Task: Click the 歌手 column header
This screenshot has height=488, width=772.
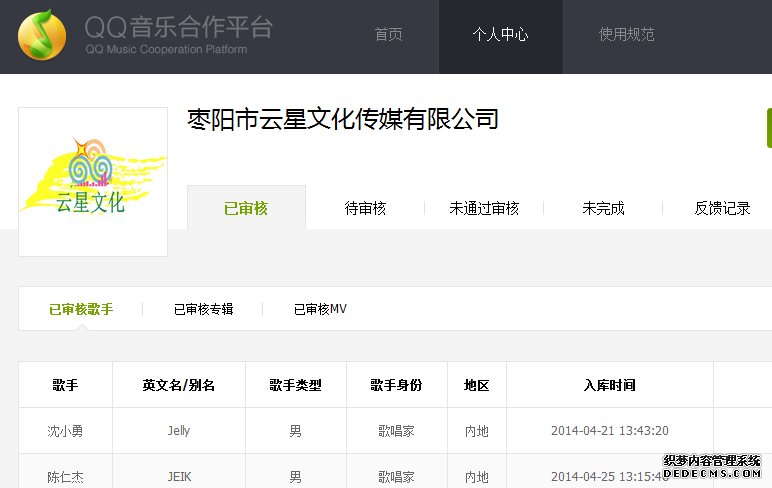Action: pos(65,385)
